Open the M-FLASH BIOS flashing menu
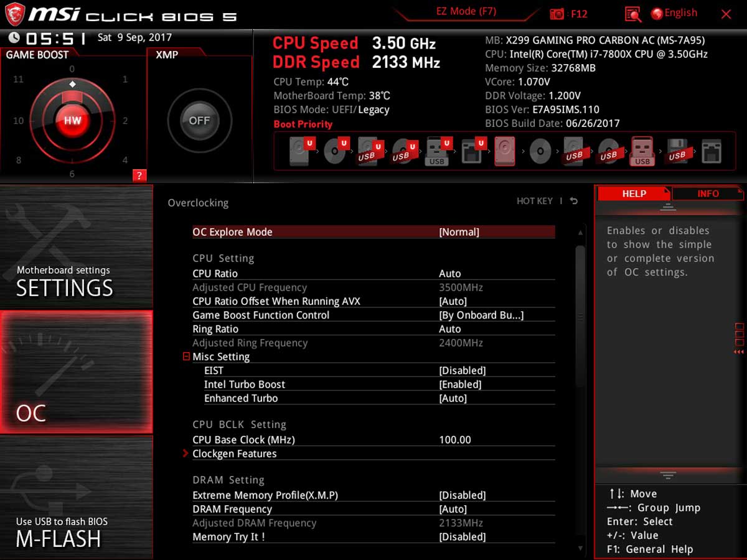The image size is (747, 560). [x=76, y=497]
